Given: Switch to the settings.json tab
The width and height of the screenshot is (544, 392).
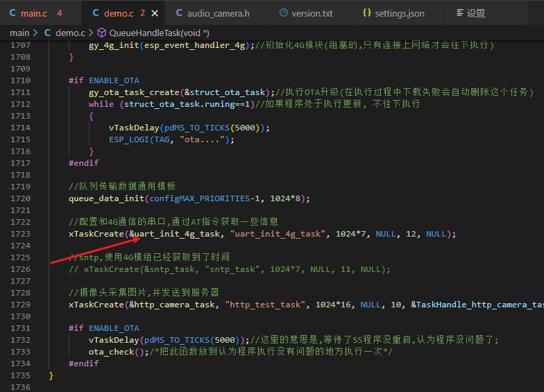Looking at the screenshot, I should pos(399,13).
